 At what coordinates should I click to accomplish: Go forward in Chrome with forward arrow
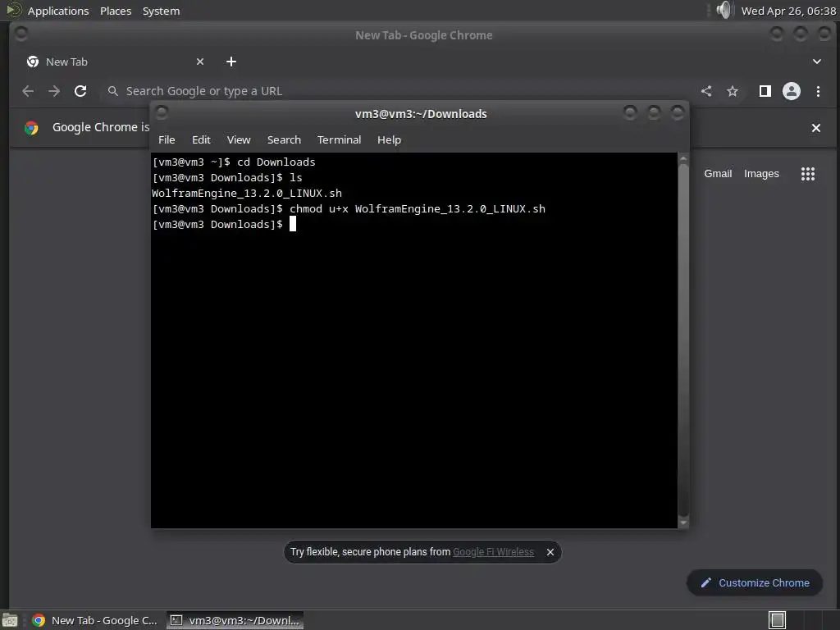coord(54,91)
